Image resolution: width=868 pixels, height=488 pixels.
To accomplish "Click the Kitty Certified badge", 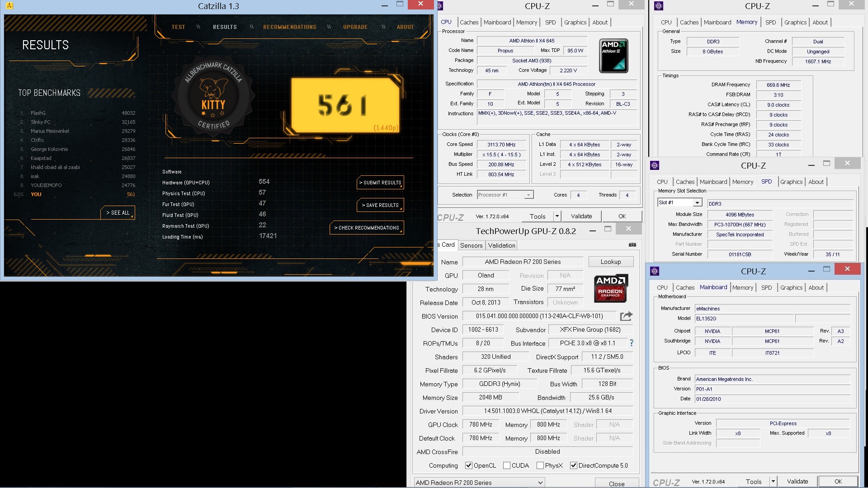I will [213, 96].
